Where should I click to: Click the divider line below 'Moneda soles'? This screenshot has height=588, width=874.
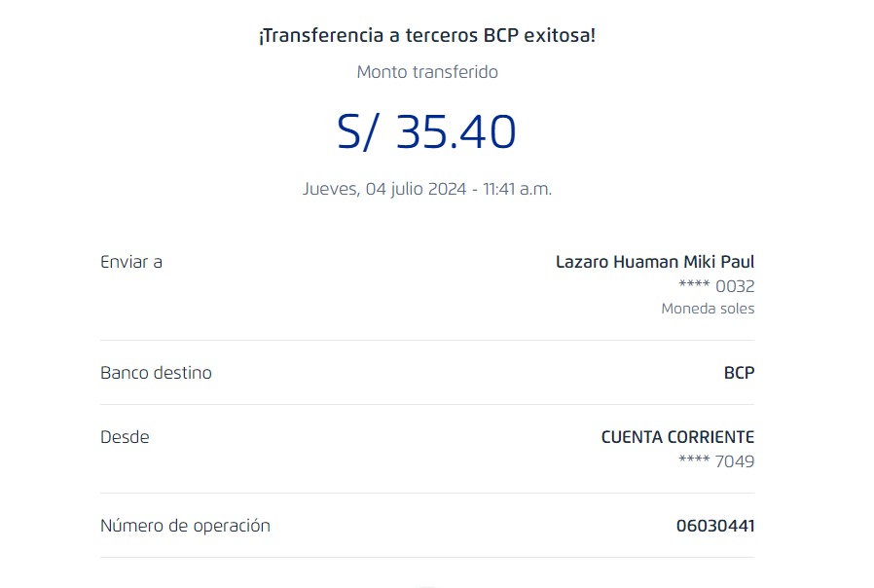[426, 341]
